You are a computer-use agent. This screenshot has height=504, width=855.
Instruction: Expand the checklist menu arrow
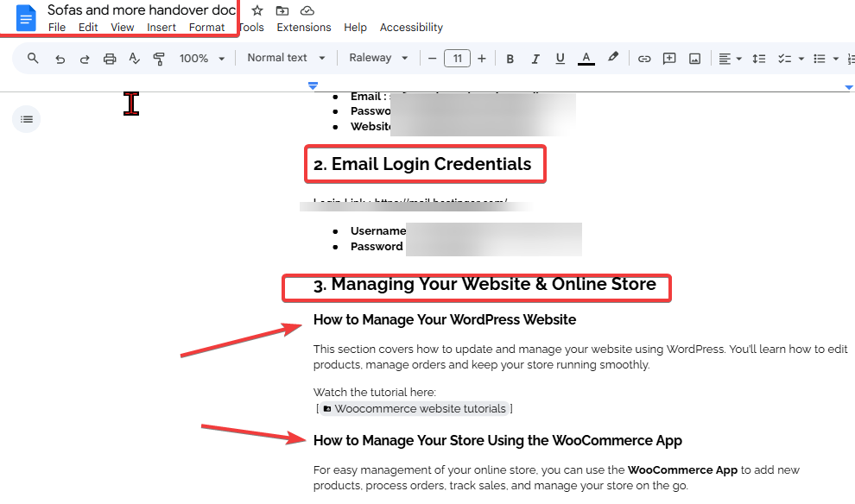coord(801,59)
